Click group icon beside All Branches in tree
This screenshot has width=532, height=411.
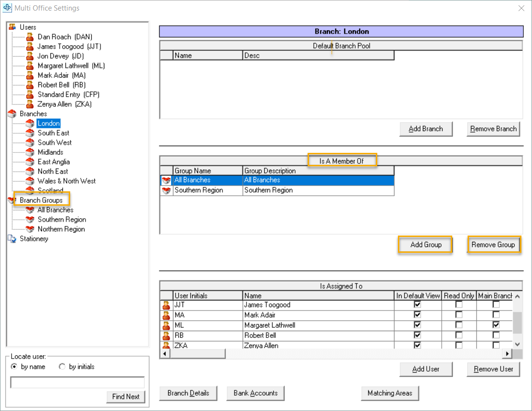pos(30,210)
